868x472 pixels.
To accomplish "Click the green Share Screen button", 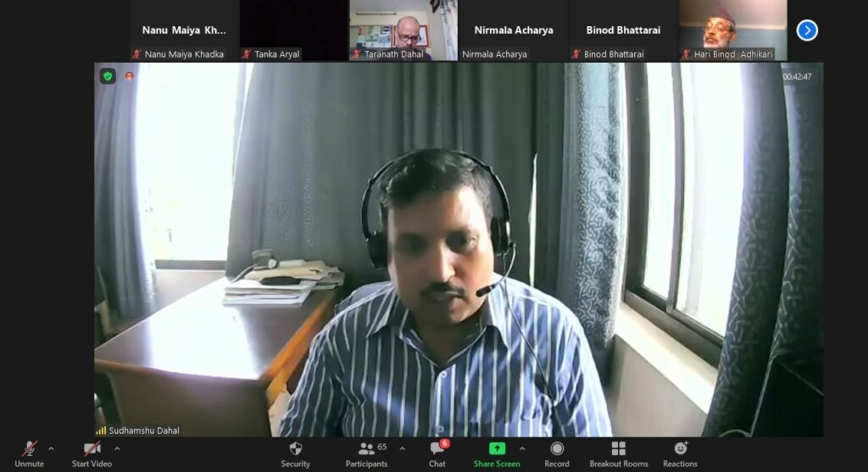I will [x=497, y=453].
